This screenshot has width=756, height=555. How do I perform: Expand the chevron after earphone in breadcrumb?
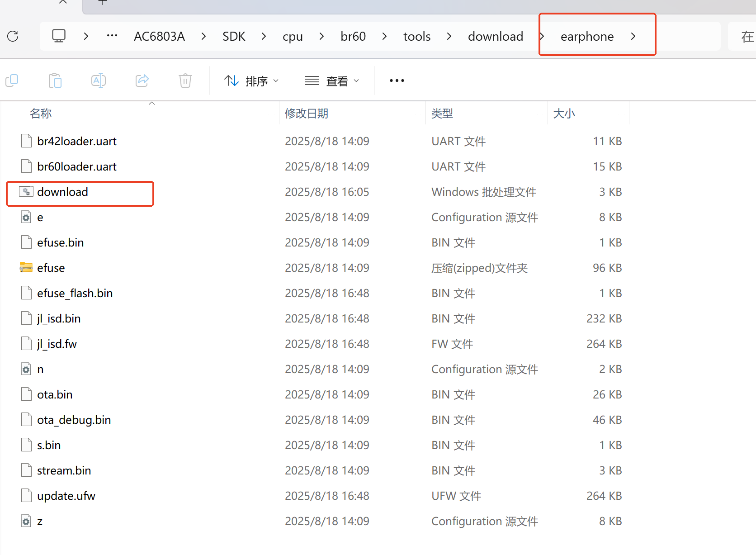coord(633,36)
